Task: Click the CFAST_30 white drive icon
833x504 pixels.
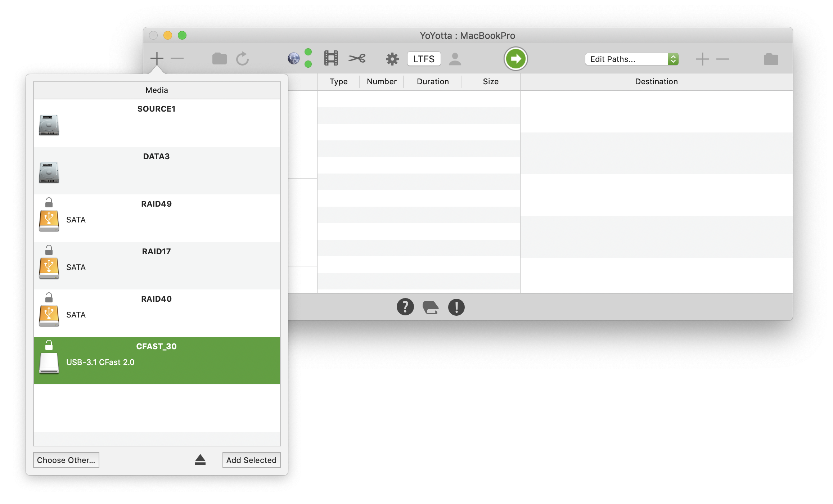Action: 49,364
